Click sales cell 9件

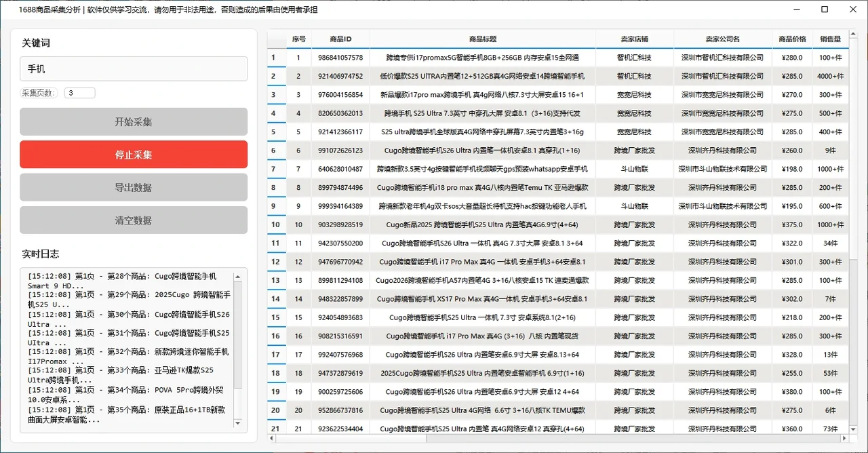pos(831,151)
